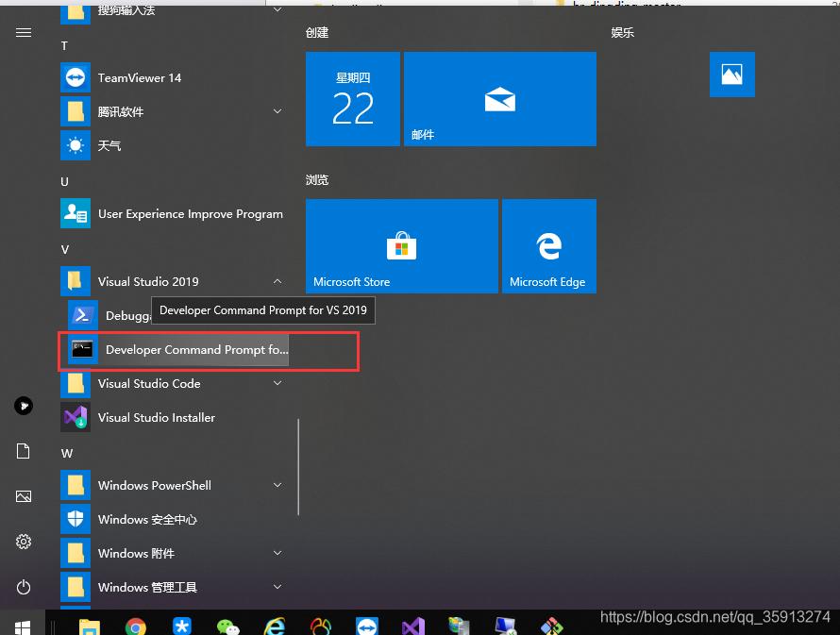Open the calendar tile showing 22

coord(352,99)
